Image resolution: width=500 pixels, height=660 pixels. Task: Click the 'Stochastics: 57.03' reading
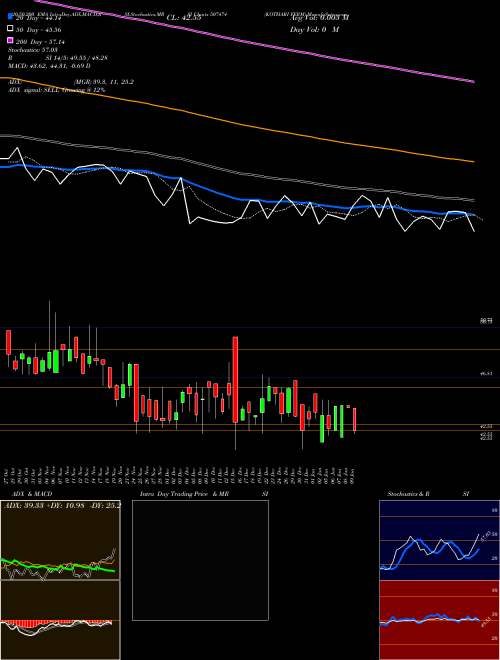click(32, 50)
